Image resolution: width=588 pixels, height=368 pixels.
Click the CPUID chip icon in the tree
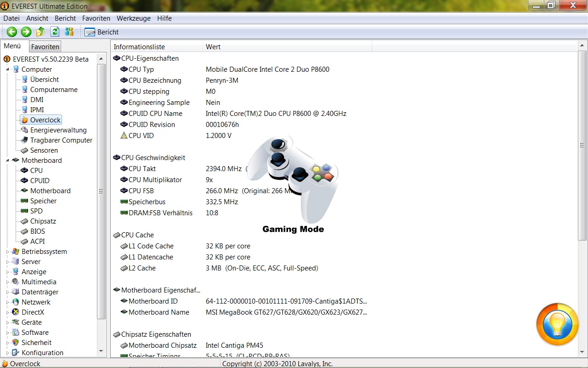click(25, 181)
